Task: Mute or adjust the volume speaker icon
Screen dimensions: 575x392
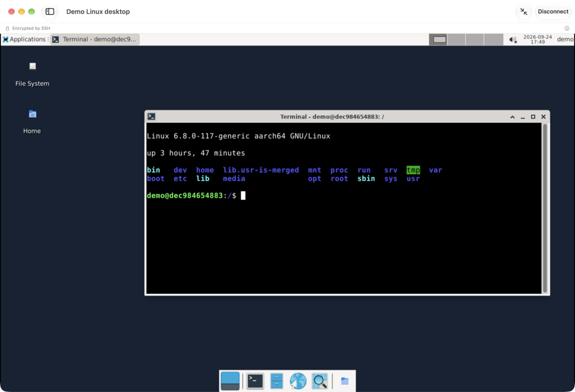Action: coord(513,40)
